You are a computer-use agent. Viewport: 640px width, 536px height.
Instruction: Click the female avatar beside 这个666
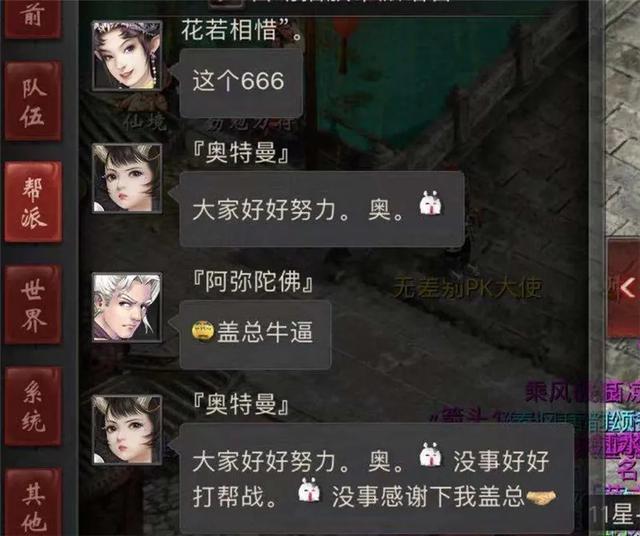pos(127,56)
